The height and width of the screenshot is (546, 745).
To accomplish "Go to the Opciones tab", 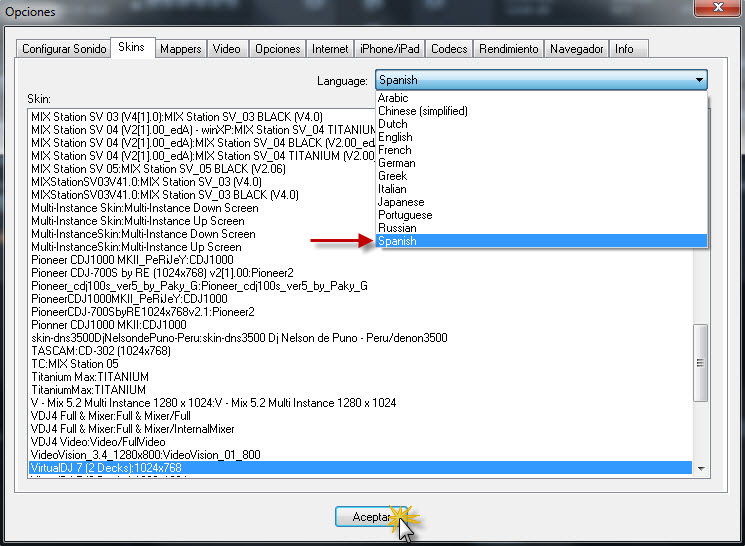I will (x=277, y=49).
